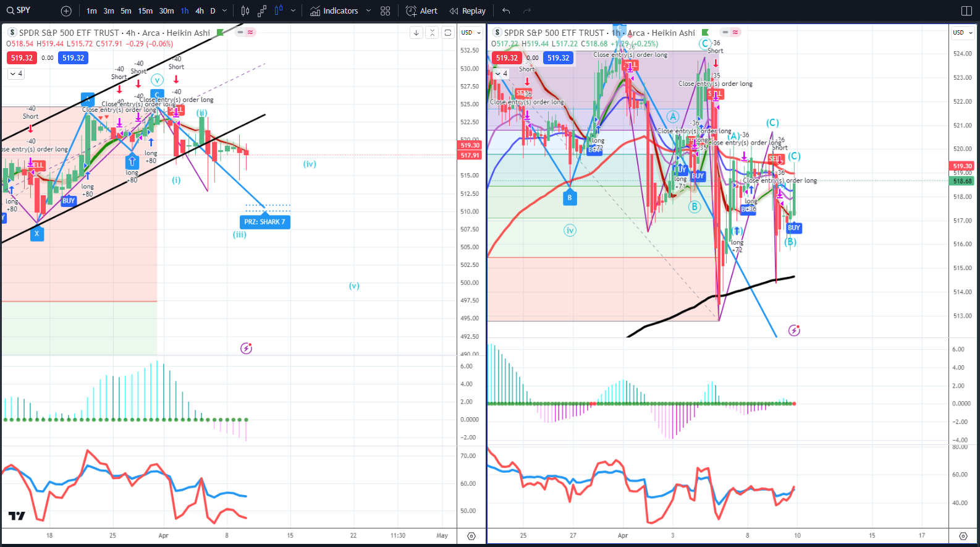Screen dimensions: 980x547
Task: Click the sell 519.32 button on 1h chart
Action: (507, 58)
